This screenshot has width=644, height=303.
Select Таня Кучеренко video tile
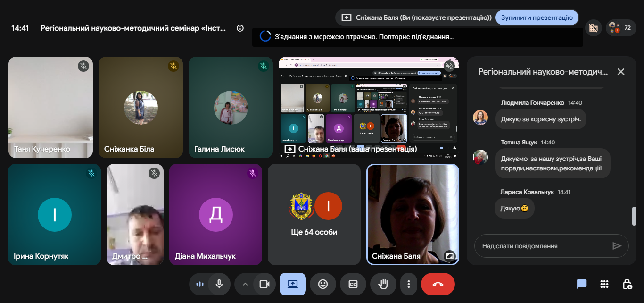[x=50, y=107]
